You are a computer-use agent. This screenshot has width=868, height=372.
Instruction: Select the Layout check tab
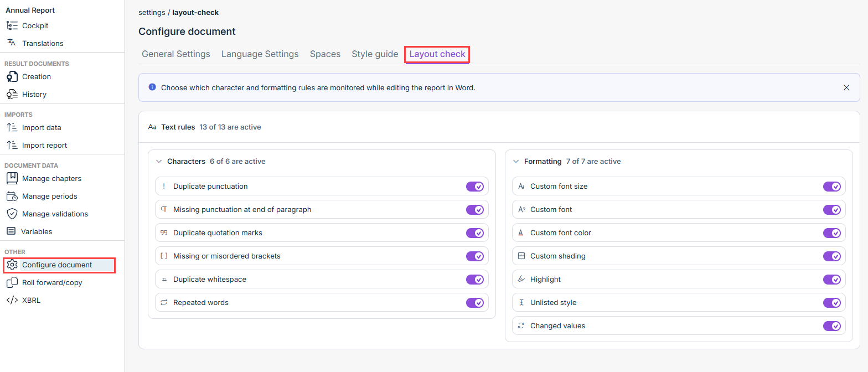[x=437, y=54]
